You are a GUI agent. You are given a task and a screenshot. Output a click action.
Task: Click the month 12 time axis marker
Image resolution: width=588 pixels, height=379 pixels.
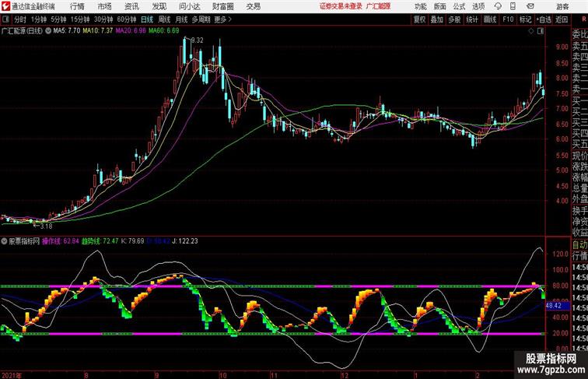[344, 375]
